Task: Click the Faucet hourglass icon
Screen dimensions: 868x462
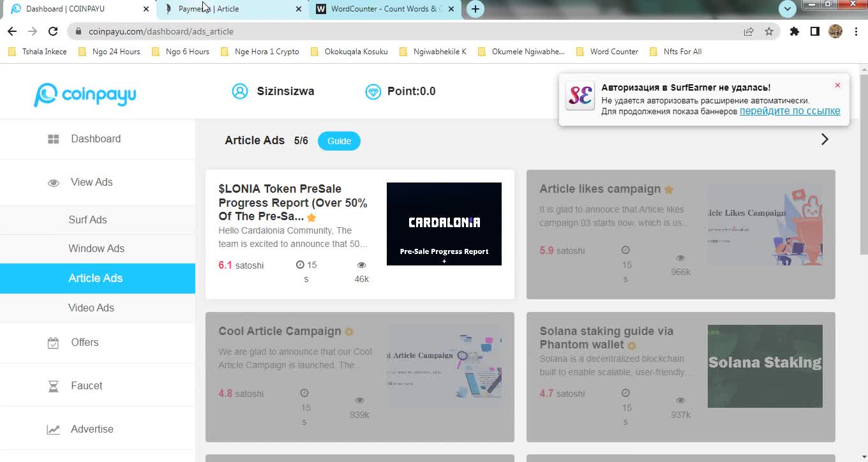Action: tap(54, 386)
